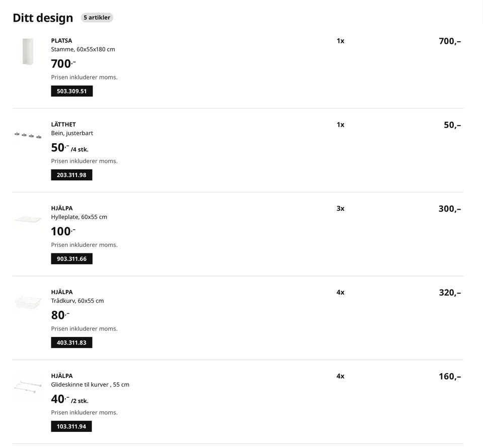The width and height of the screenshot is (483, 448).
Task: Click the "5 artikler" count badge
Action: 97,18
